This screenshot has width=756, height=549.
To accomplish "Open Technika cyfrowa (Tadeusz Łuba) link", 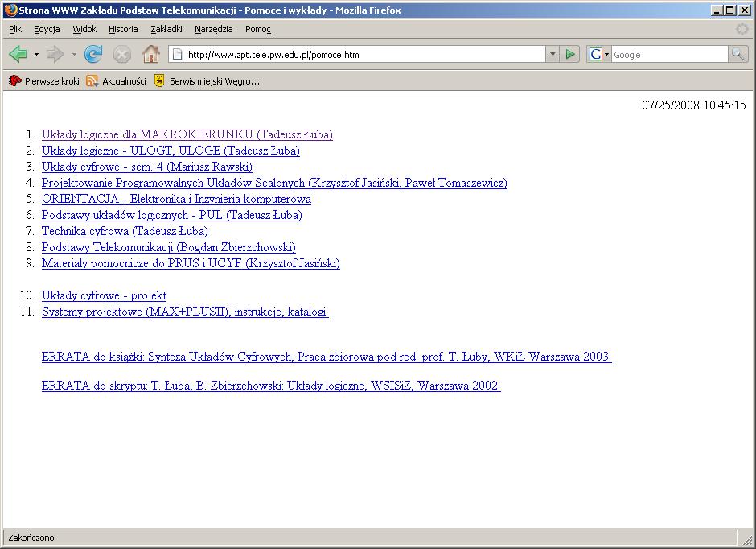I will click(x=125, y=231).
